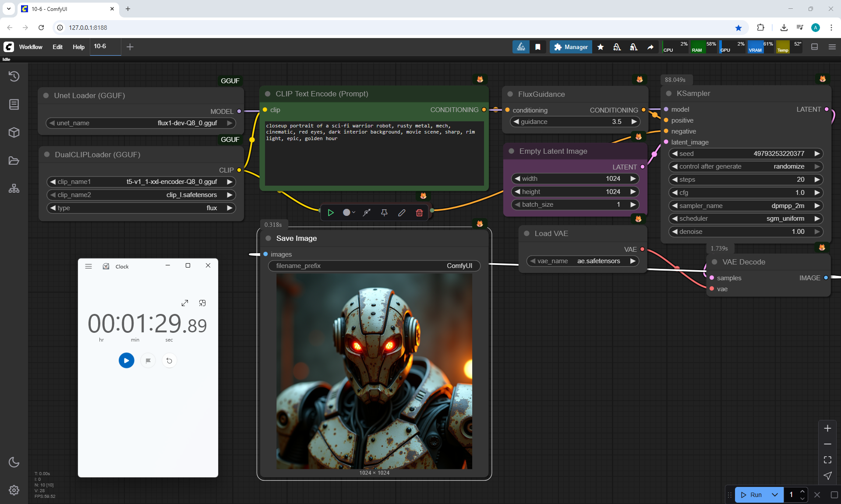This screenshot has height=504, width=841.
Task: Toggle dark theme moon icon
Action: coord(14,462)
